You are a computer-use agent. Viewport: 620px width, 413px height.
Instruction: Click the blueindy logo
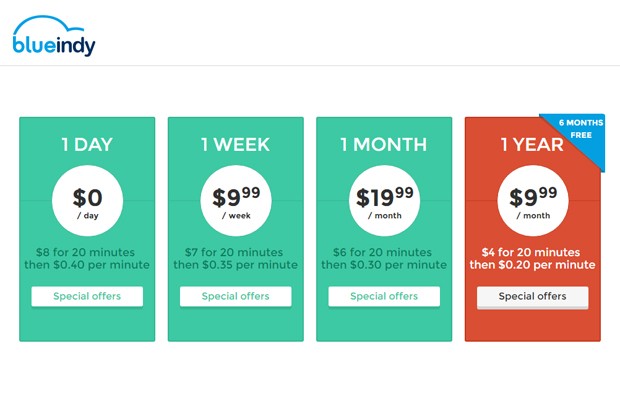pos(54,36)
